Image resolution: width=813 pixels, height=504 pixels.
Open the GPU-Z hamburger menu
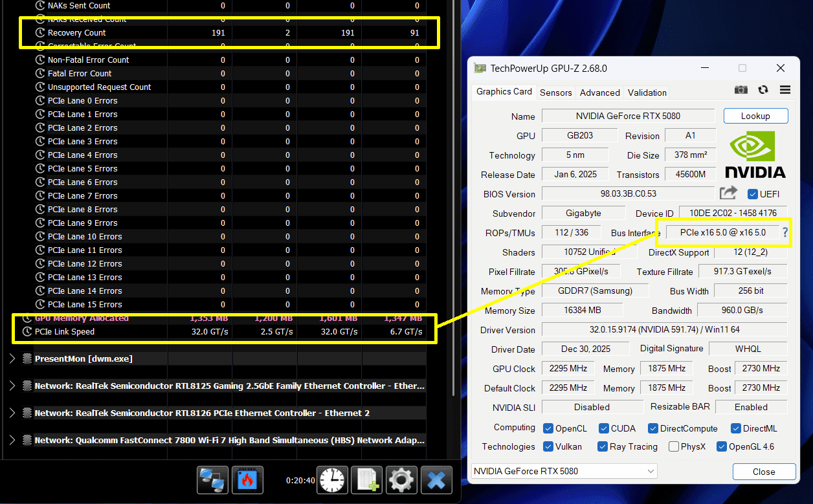(785, 90)
